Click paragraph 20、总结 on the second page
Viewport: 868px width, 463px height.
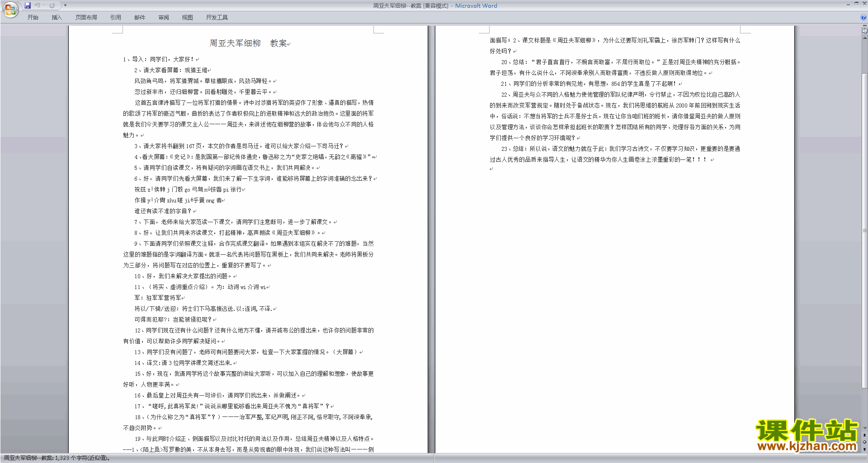point(615,67)
